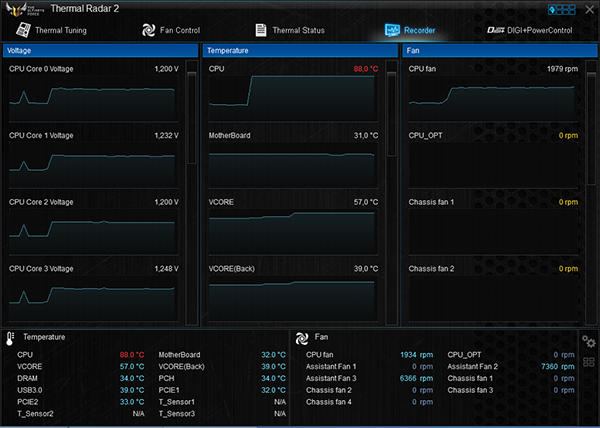Image resolution: width=600 pixels, height=428 pixels.
Task: Select the CPU Core 2 Voltage graph
Action: click(x=93, y=232)
